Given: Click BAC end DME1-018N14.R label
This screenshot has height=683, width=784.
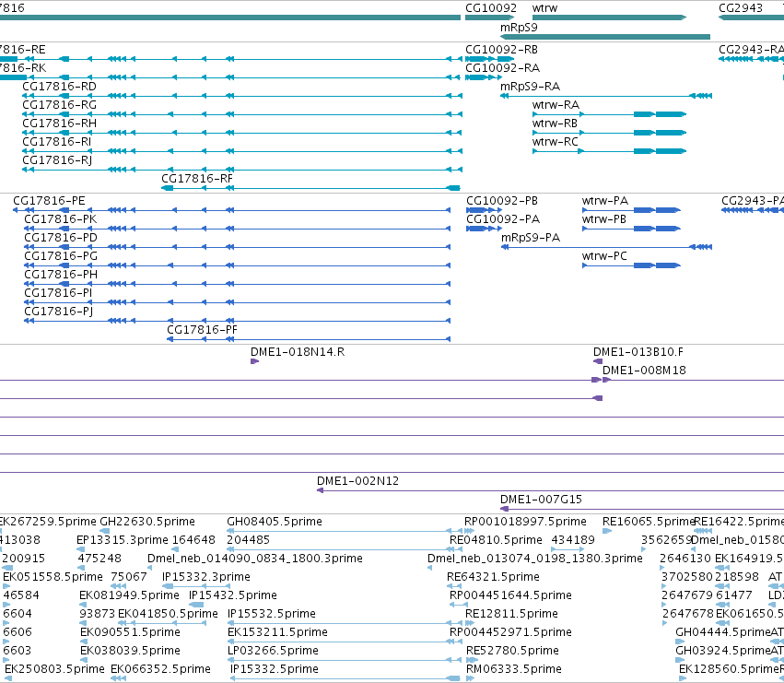Looking at the screenshot, I should click(298, 352).
